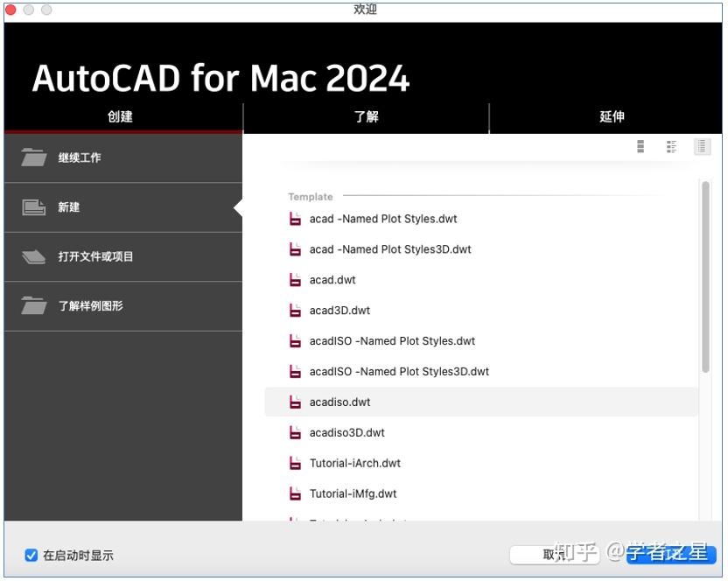Select the middle detailed list view icon
The image size is (728, 581).
[671, 146]
